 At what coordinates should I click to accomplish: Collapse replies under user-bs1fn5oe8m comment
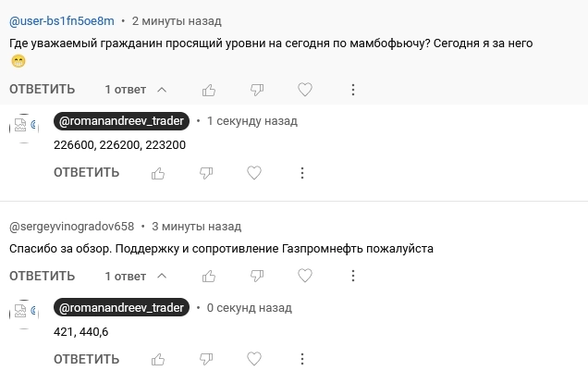[x=135, y=90]
